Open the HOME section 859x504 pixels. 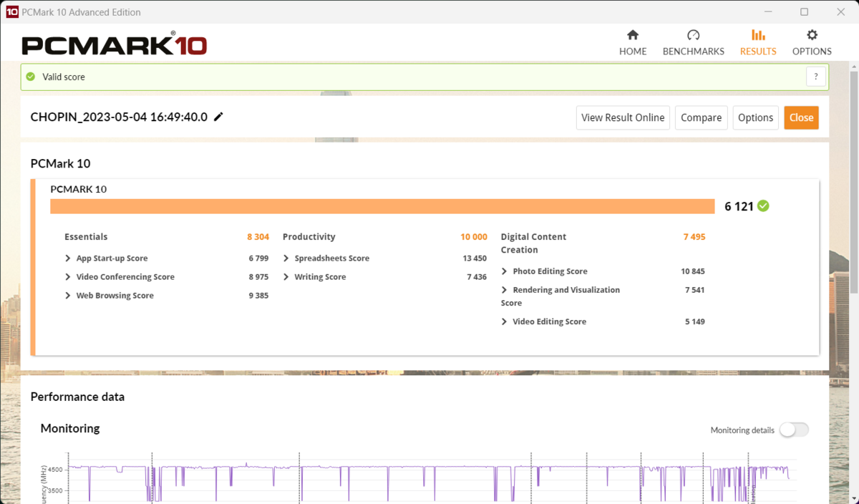(x=633, y=43)
